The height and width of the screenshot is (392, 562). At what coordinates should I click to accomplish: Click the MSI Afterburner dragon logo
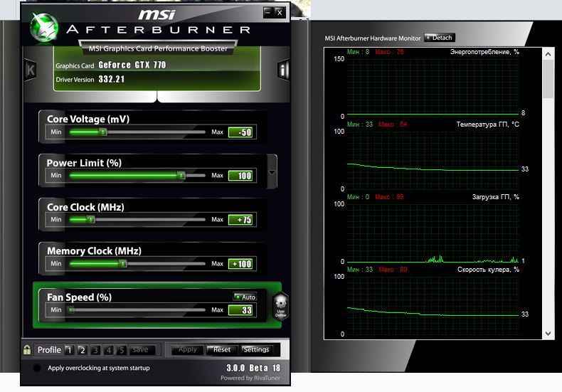[44, 27]
